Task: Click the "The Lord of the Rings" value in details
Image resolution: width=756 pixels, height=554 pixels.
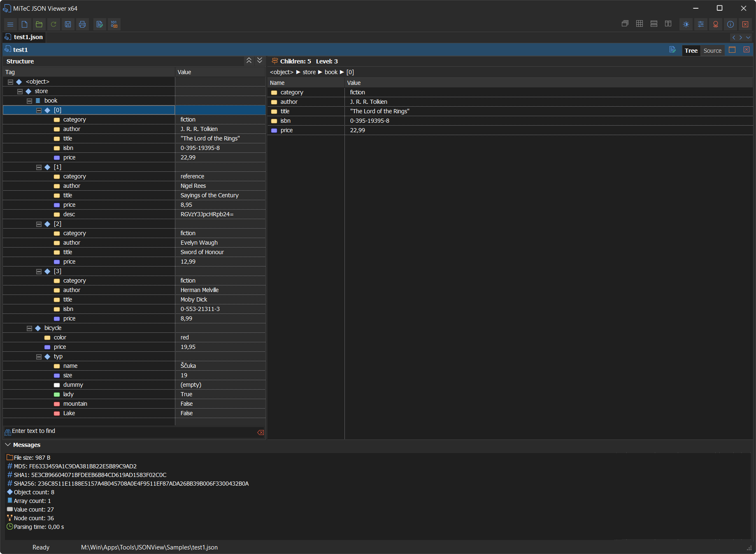Action: [x=379, y=111]
